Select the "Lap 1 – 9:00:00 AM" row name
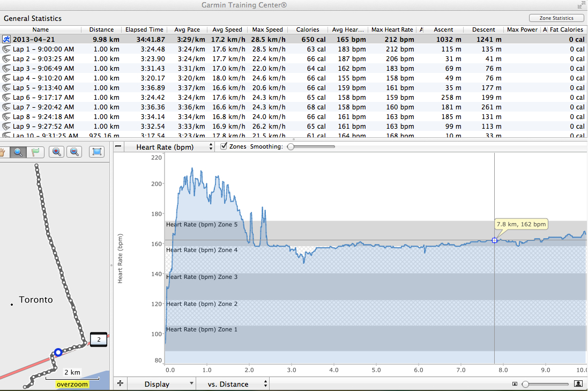The image size is (588, 391). tap(43, 49)
